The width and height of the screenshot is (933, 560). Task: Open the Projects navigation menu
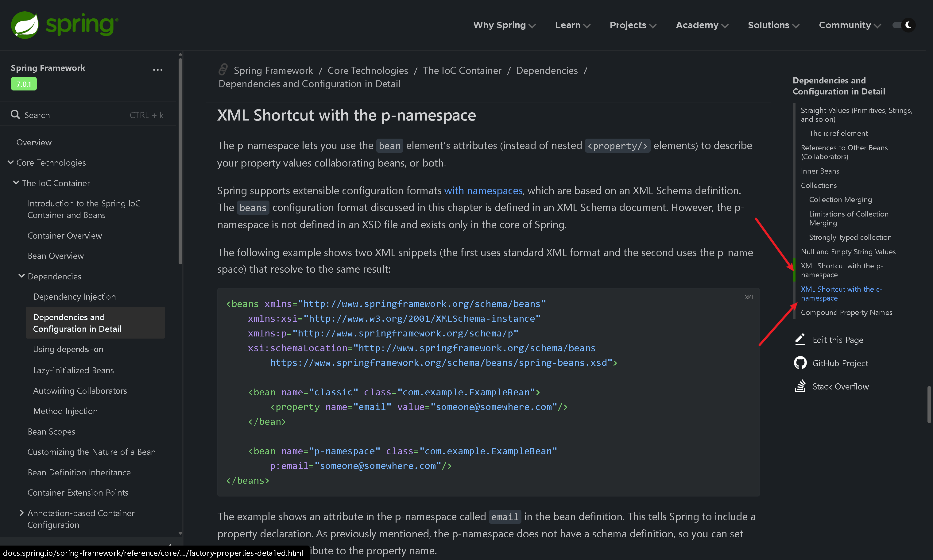coord(633,25)
